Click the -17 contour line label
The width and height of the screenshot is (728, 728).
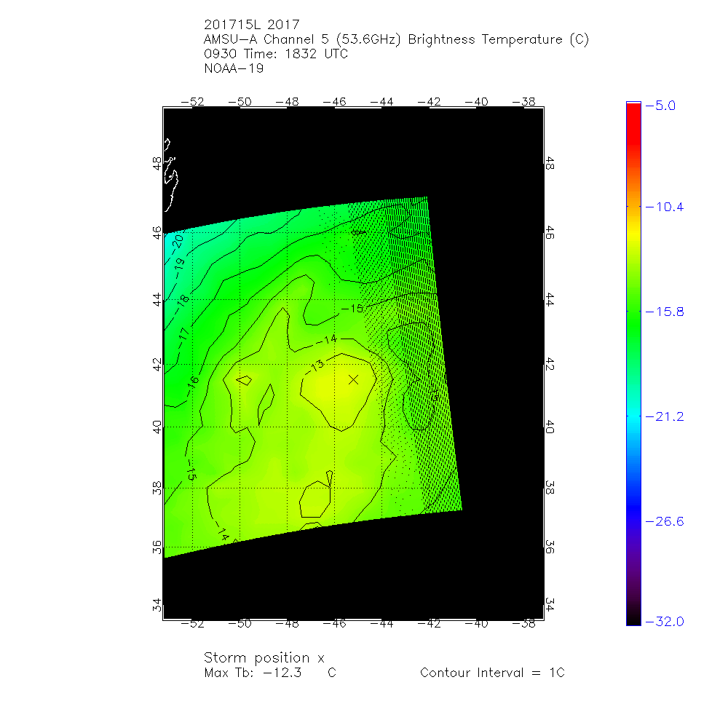183,336
